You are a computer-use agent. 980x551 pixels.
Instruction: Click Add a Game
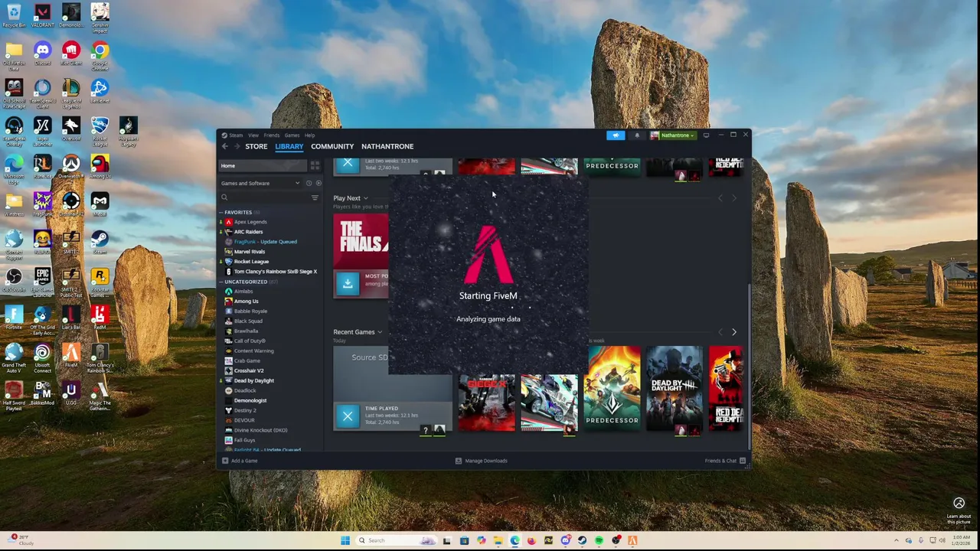(x=240, y=461)
